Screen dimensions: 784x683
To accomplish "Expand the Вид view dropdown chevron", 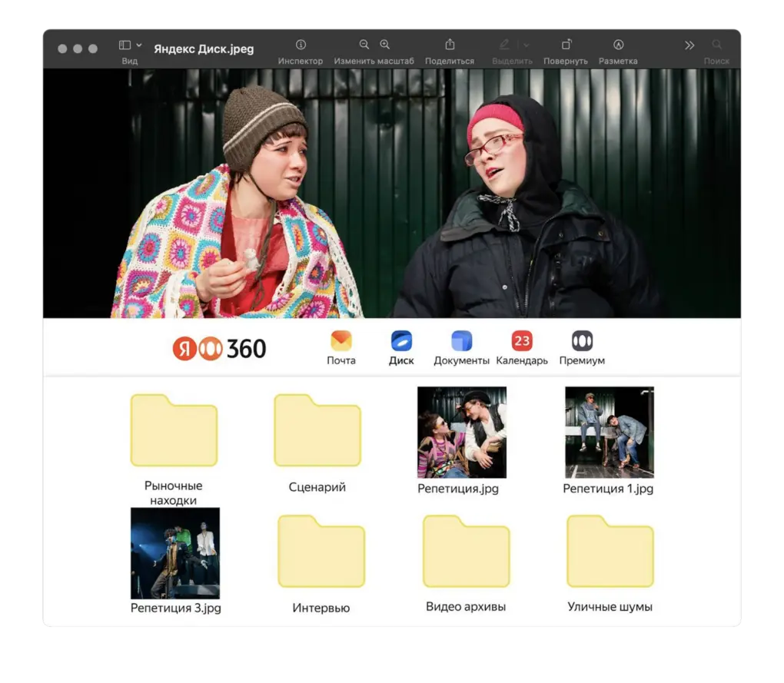I will pyautogui.click(x=139, y=45).
